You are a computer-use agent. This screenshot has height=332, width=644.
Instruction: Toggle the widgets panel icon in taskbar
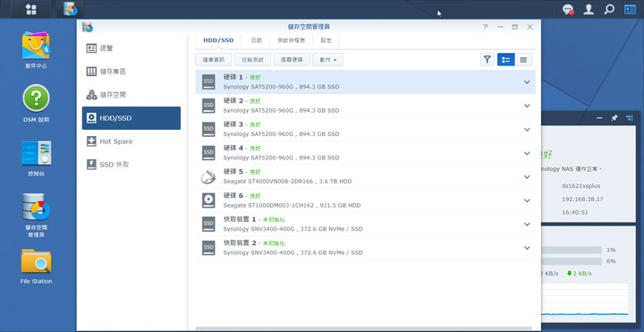pyautogui.click(x=630, y=10)
